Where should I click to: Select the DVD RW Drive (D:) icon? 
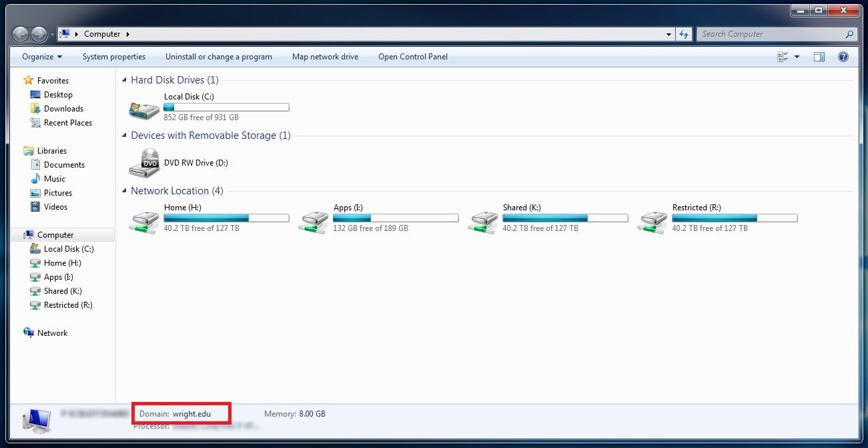click(144, 164)
